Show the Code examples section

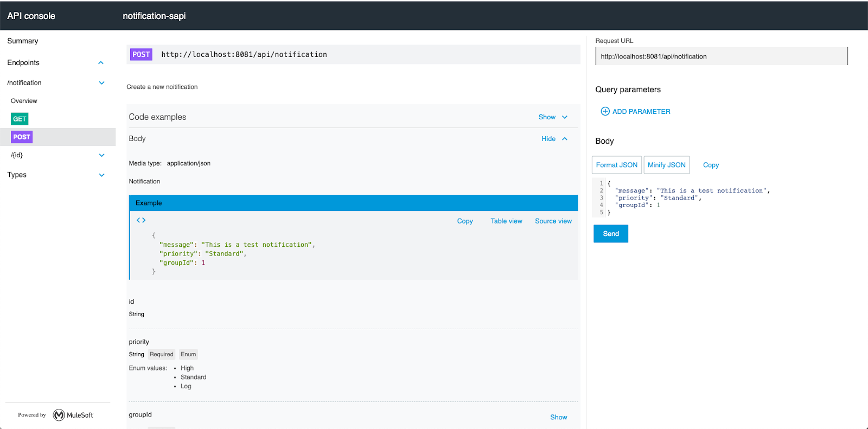[x=552, y=117]
